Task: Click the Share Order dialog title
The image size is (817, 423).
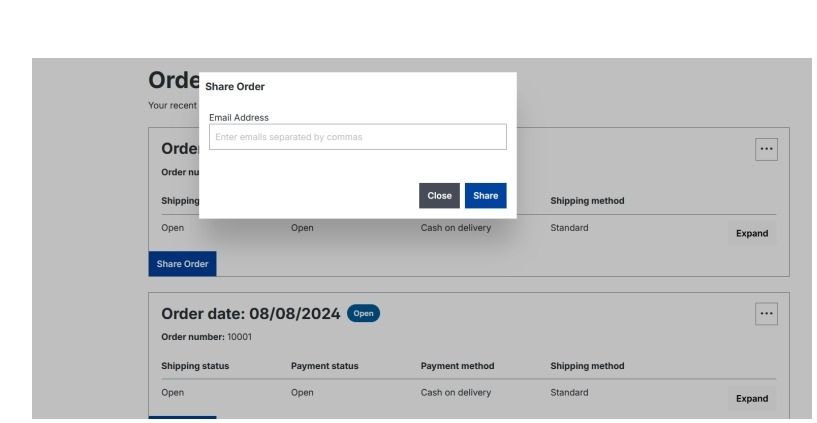Action: click(x=235, y=87)
